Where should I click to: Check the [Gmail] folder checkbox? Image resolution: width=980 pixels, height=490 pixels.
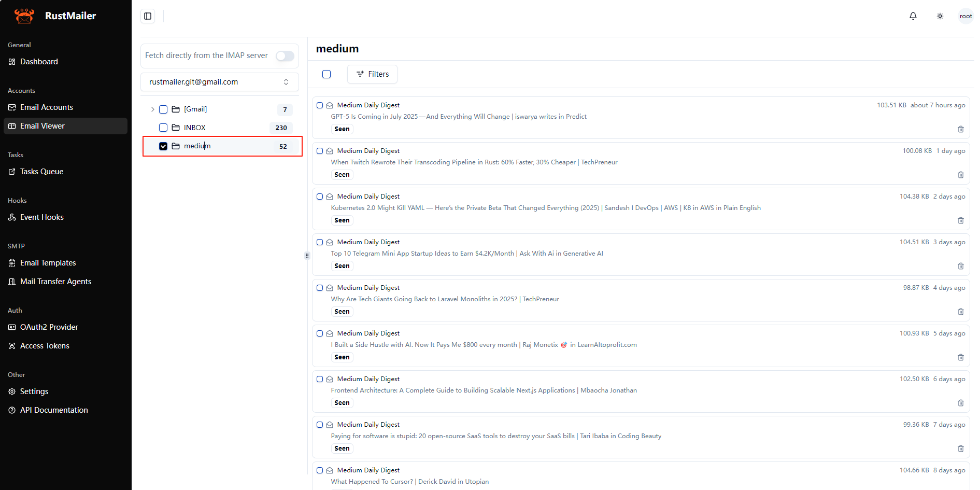163,109
